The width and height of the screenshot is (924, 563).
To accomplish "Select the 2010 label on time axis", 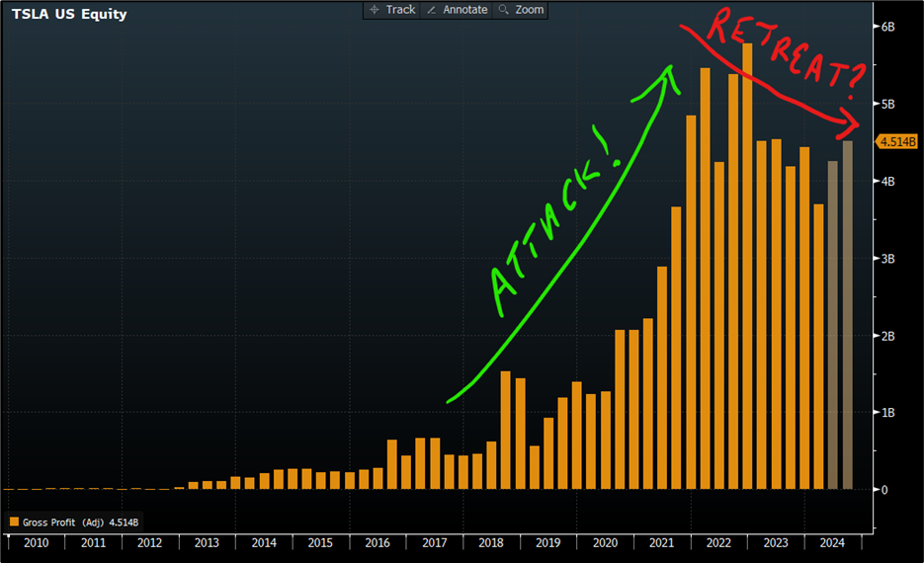I will (36, 543).
